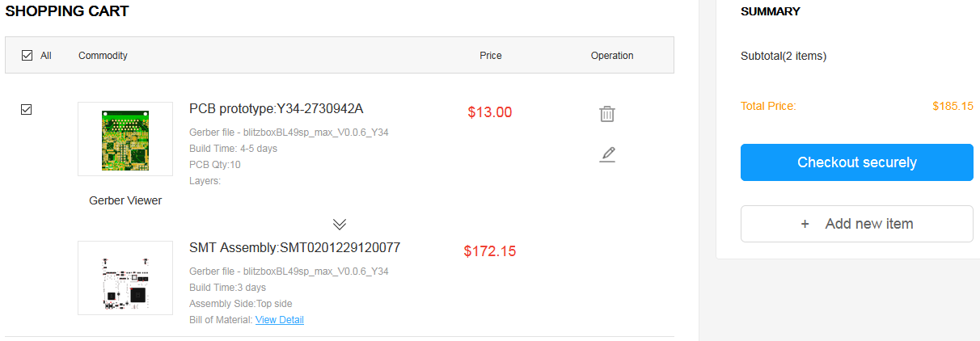This screenshot has width=980, height=341.
Task: Delete the PCB prototype item with trash icon
Action: click(x=607, y=114)
